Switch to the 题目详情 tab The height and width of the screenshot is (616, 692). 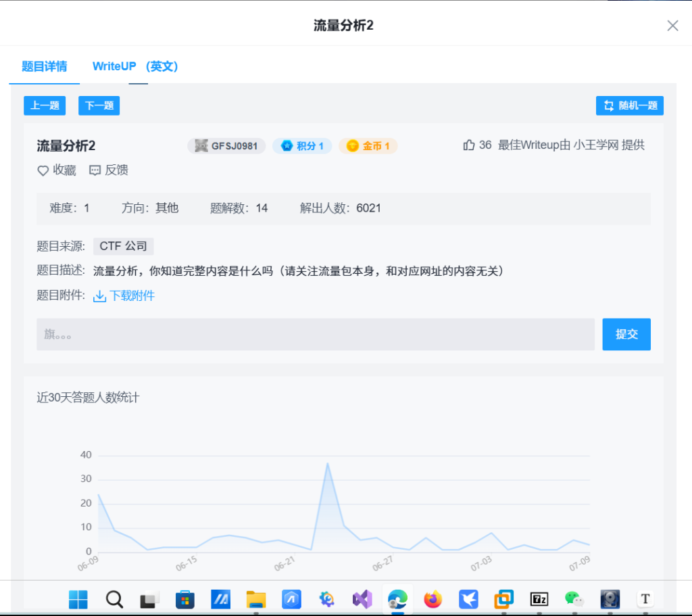click(44, 66)
